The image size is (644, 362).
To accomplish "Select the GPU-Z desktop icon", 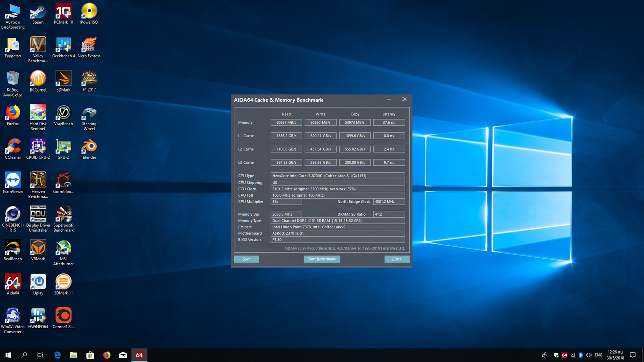I will coord(63,149).
